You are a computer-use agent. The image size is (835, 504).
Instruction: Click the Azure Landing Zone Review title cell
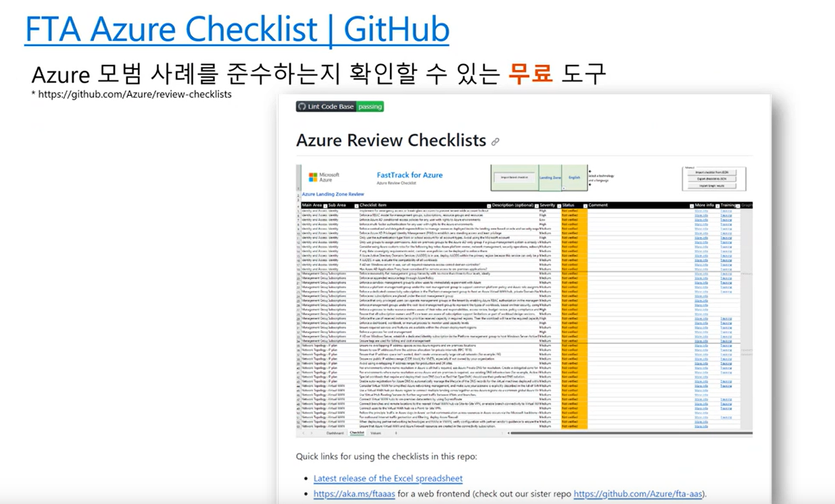coord(333,194)
